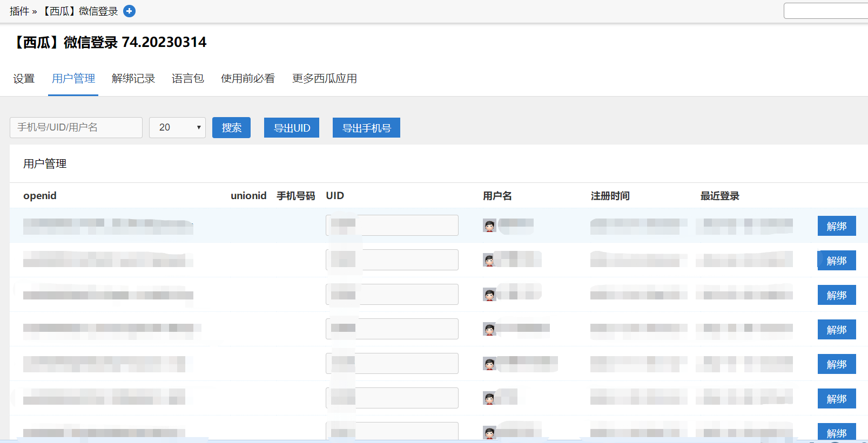Click the UID field in sixth row
This screenshot has height=443, width=868.
pos(392,398)
